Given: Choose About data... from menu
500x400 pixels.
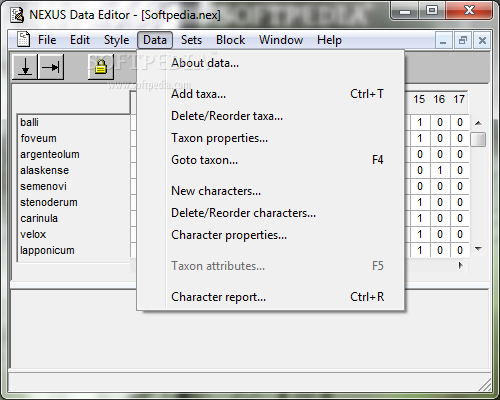Looking at the screenshot, I should pyautogui.click(x=271, y=63).
